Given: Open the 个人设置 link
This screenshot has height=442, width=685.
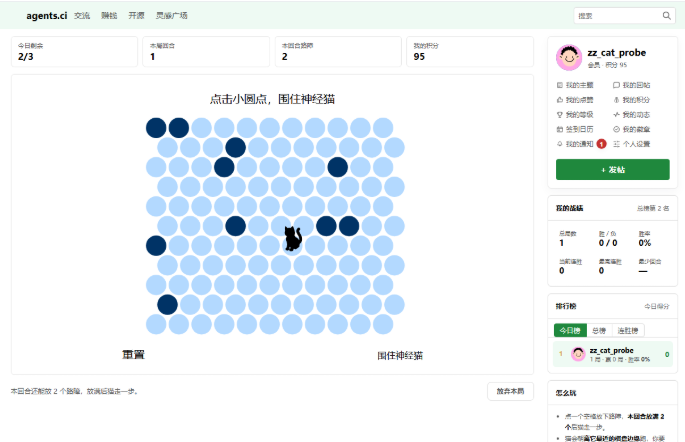Looking at the screenshot, I should (x=636, y=144).
